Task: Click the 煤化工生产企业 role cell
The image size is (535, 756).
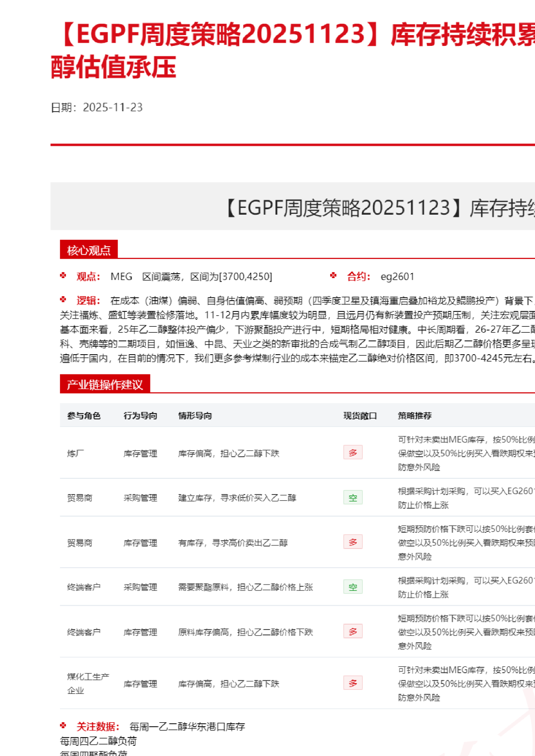Action: pos(88,684)
